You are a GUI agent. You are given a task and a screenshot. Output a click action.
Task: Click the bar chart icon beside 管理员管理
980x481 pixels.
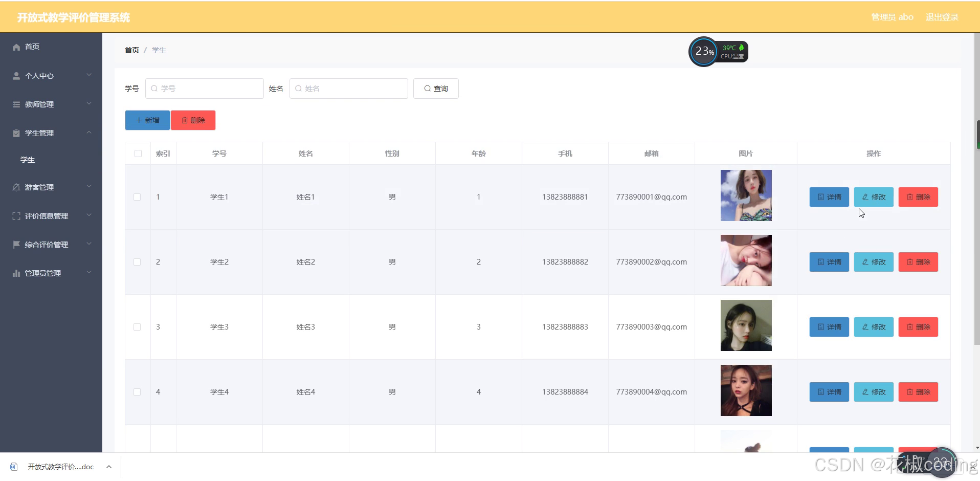tap(16, 273)
